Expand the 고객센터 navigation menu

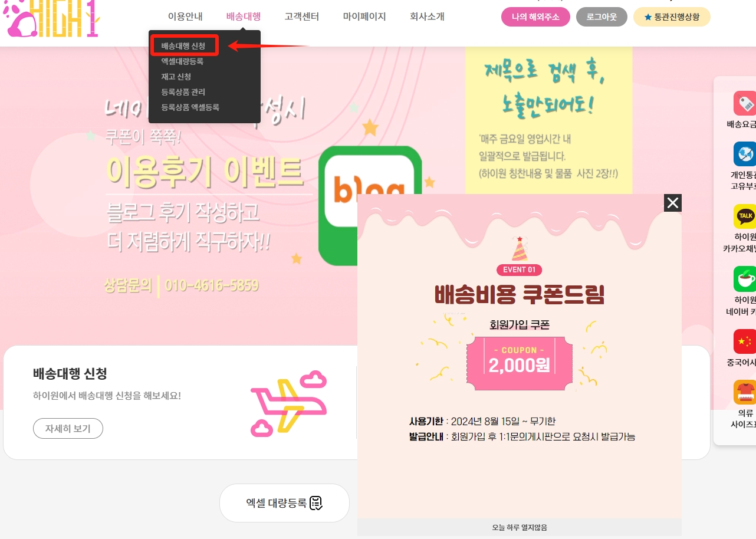tap(301, 17)
